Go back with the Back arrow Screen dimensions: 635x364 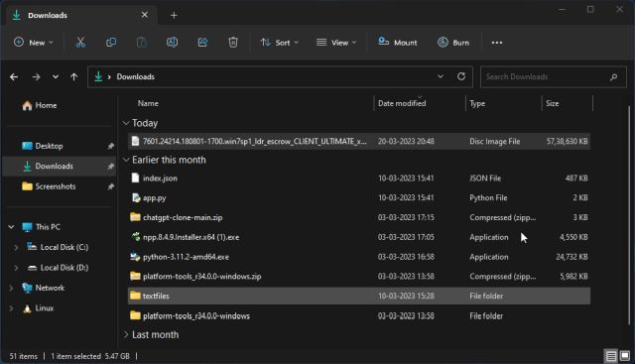(x=14, y=76)
